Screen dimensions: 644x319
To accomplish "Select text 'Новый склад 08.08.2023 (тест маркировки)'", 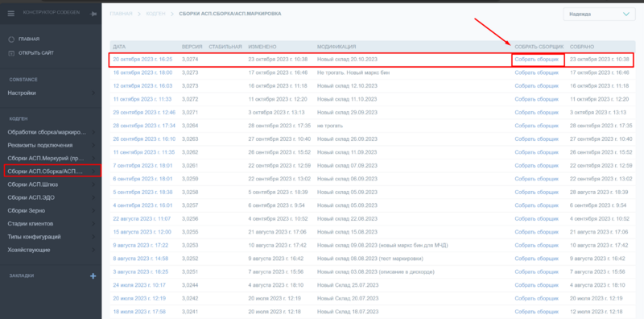I will point(370,259).
